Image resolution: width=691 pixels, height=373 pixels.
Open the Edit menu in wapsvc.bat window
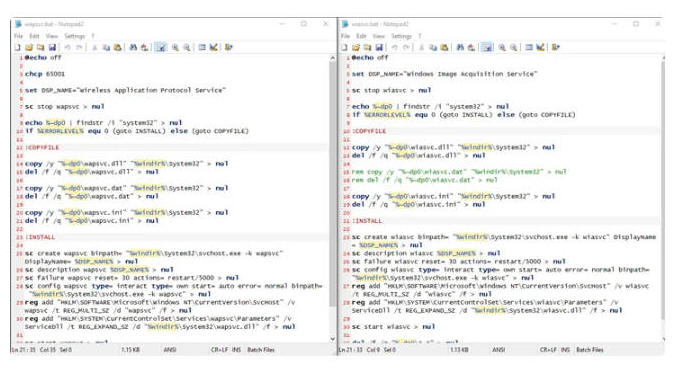pos(34,36)
